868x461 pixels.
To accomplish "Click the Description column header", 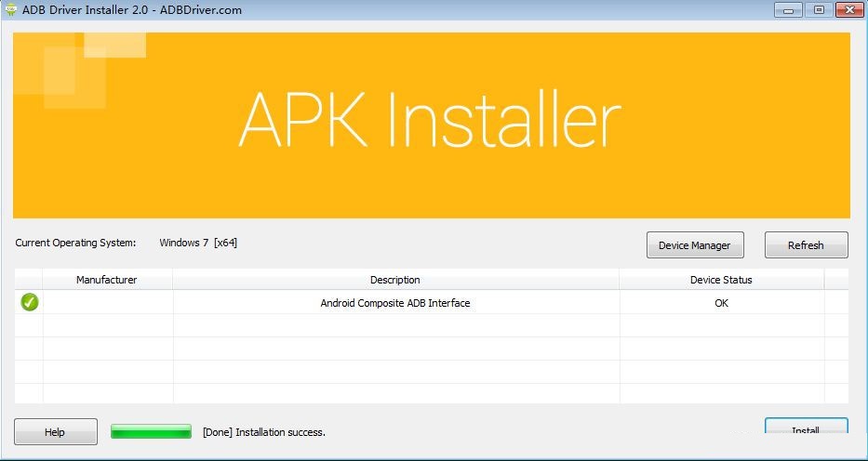I will coord(395,280).
